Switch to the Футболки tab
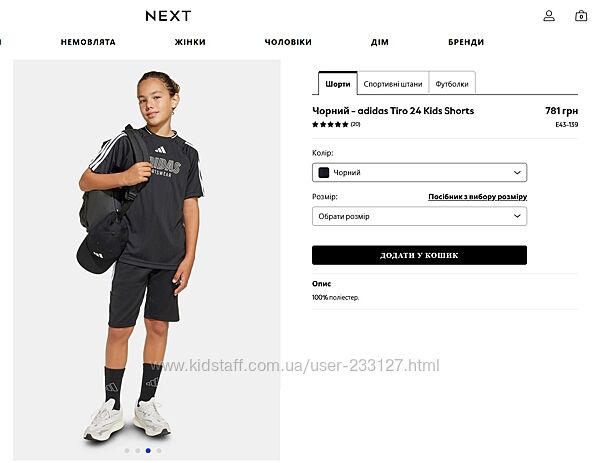Viewport: 600px width, 463px height. (x=452, y=84)
